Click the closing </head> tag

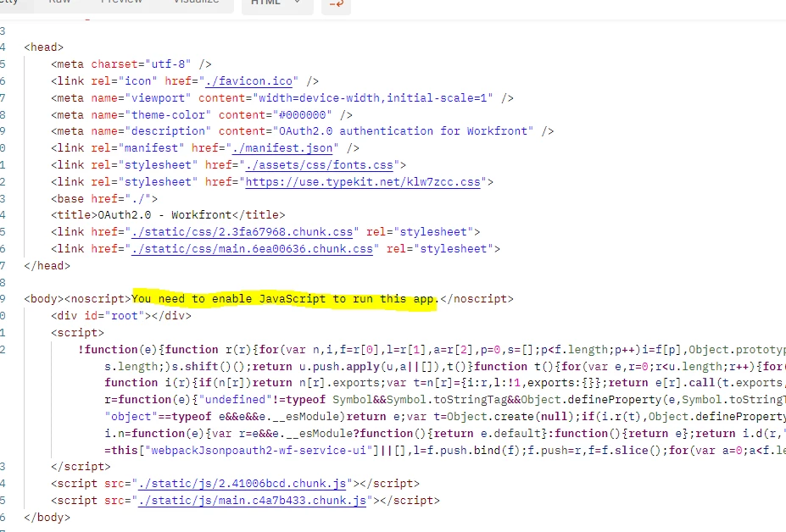pyautogui.click(x=47, y=266)
